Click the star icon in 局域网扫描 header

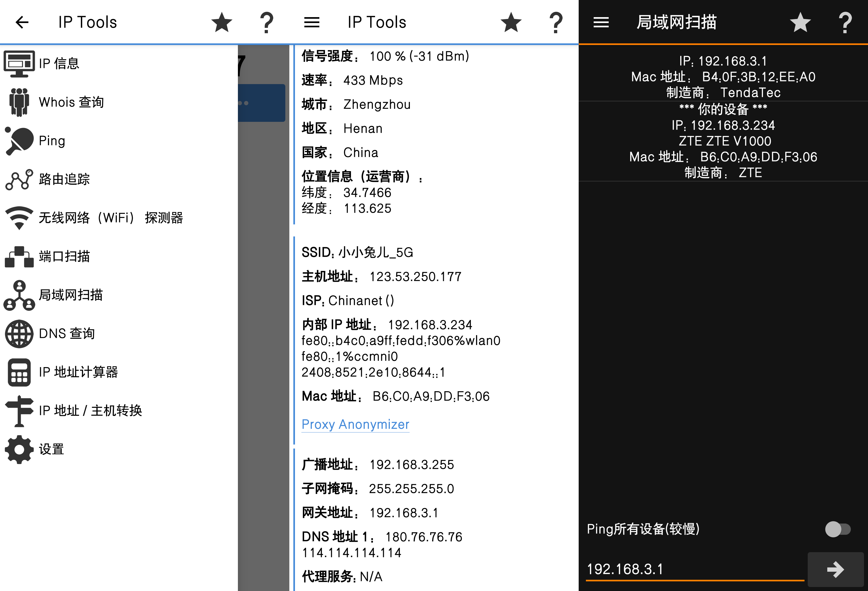800,22
